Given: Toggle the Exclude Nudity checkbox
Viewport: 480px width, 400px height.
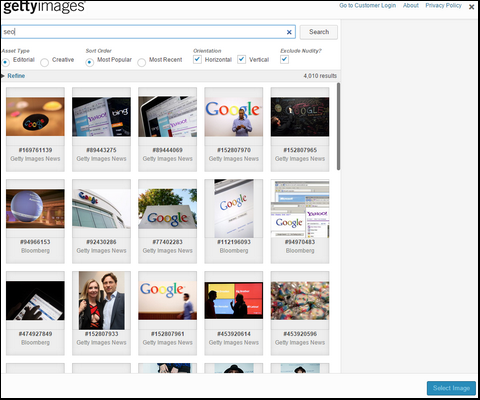Looking at the screenshot, I should point(284,59).
